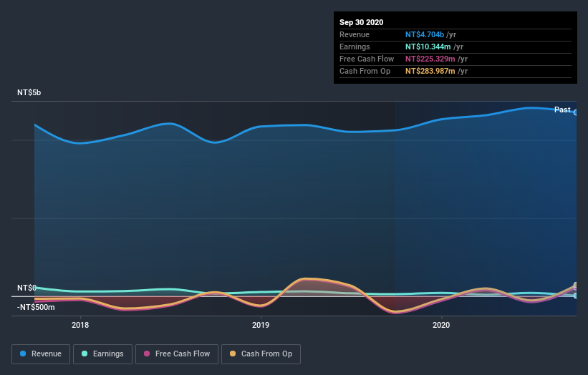
Task: Click the NT$5b axis label
Action: point(29,92)
